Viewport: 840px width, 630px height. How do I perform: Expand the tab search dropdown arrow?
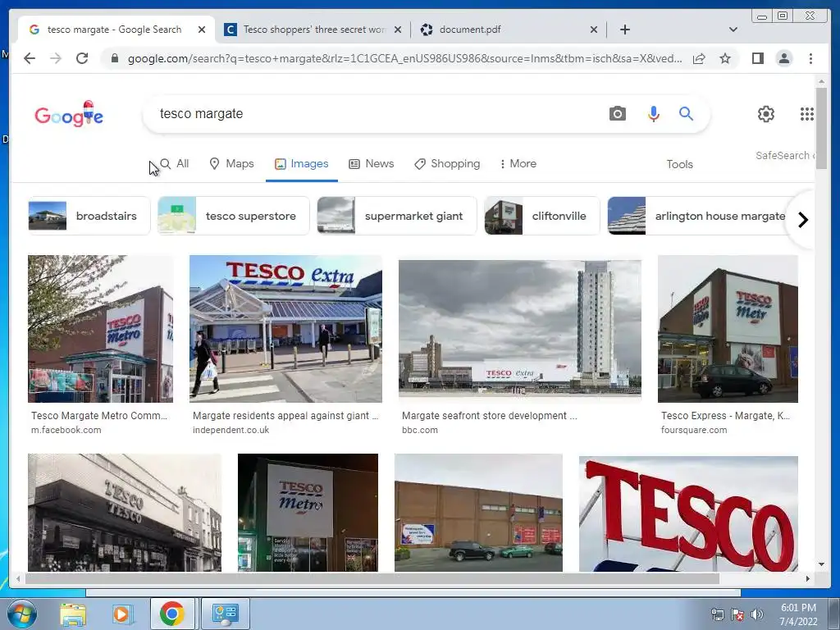tap(733, 30)
